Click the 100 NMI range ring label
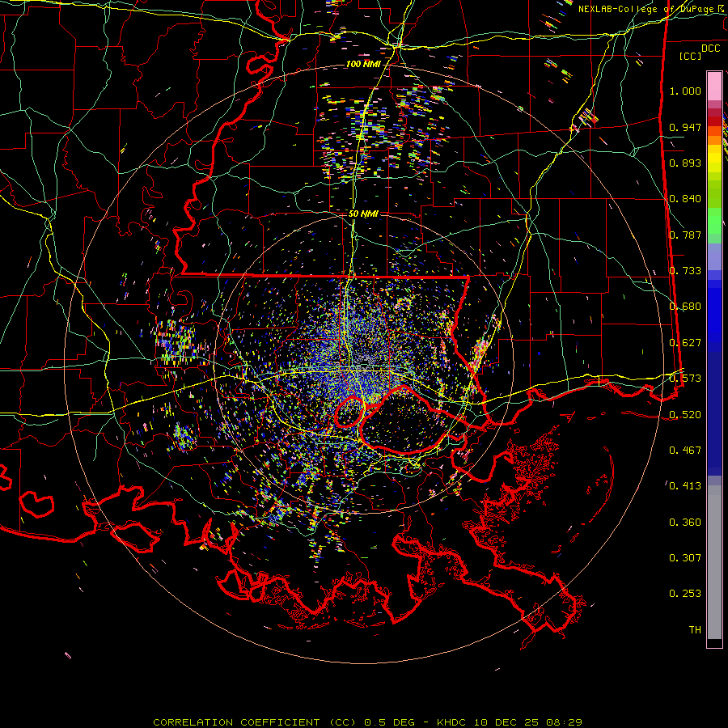 coord(363,64)
